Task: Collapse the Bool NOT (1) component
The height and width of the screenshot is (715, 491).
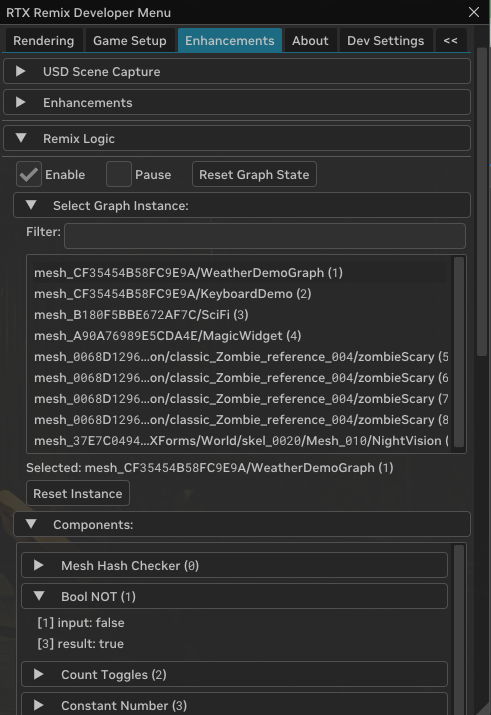Action: tap(234, 596)
